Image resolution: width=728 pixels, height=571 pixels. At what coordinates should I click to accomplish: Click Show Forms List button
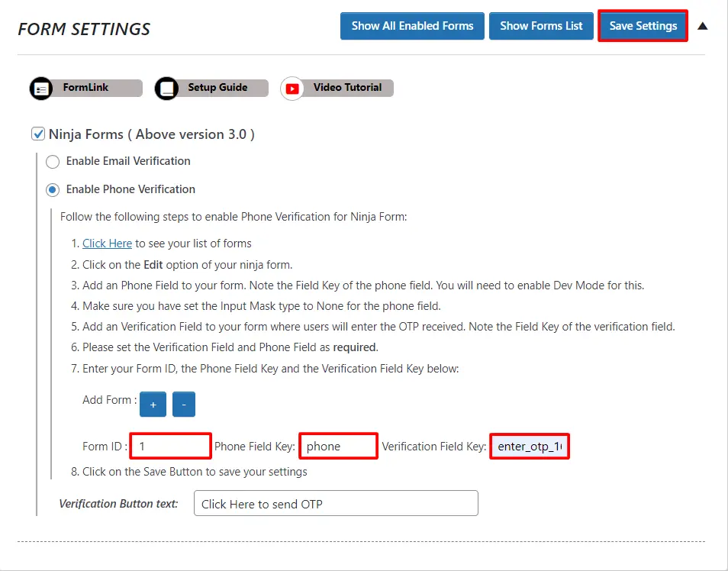(x=541, y=26)
